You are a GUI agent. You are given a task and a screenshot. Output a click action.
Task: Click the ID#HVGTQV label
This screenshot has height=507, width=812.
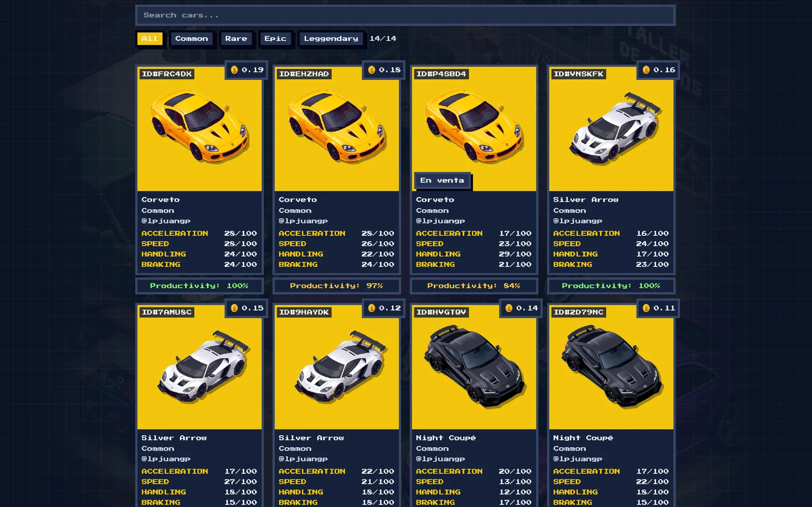[441, 312]
